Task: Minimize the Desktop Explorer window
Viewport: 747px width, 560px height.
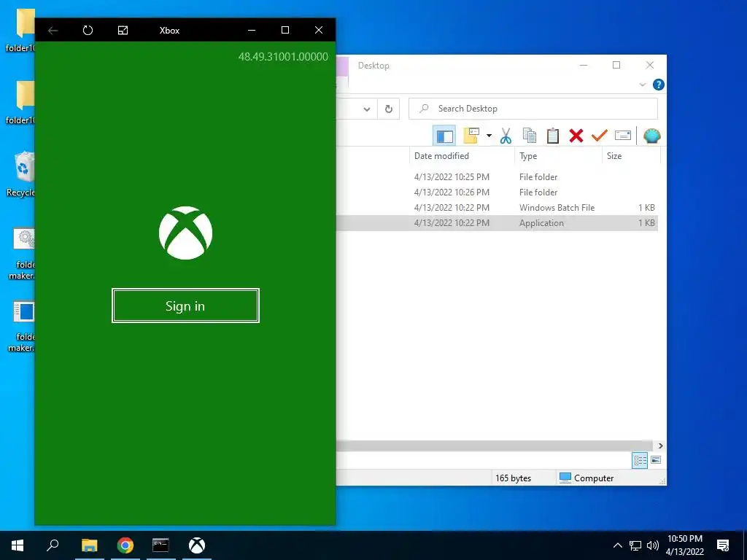Action: pyautogui.click(x=584, y=65)
